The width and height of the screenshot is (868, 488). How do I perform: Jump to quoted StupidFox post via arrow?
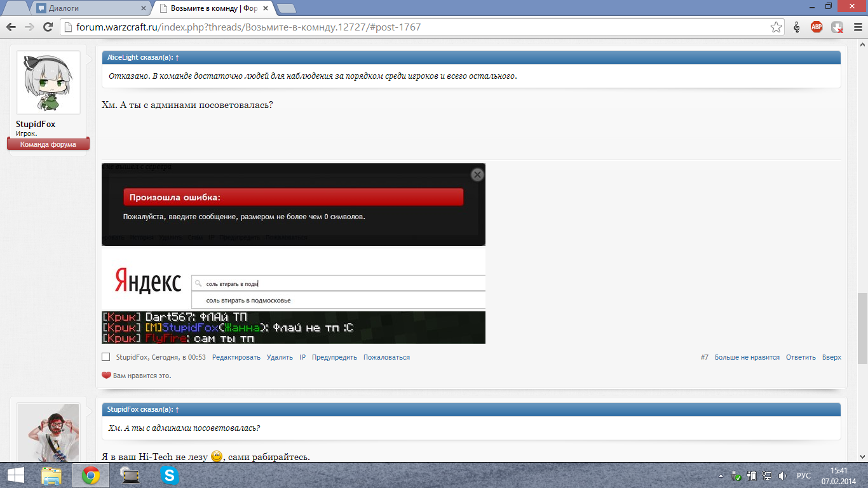pos(177,409)
